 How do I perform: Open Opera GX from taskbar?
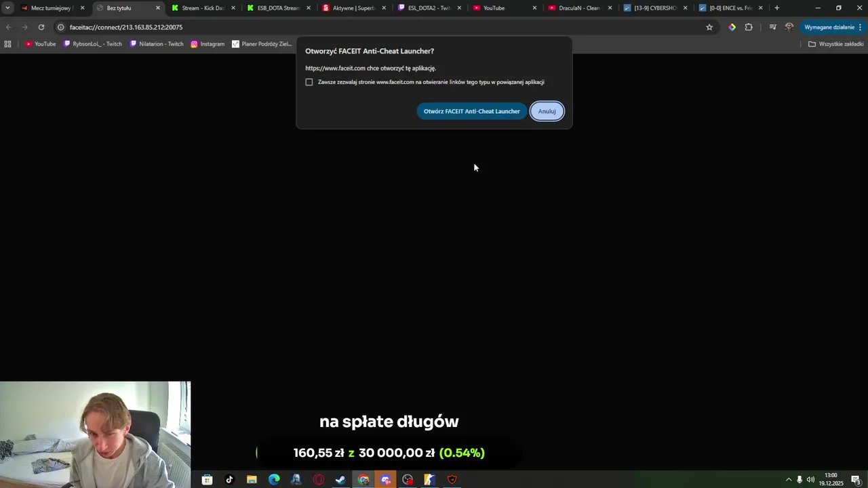tap(319, 480)
